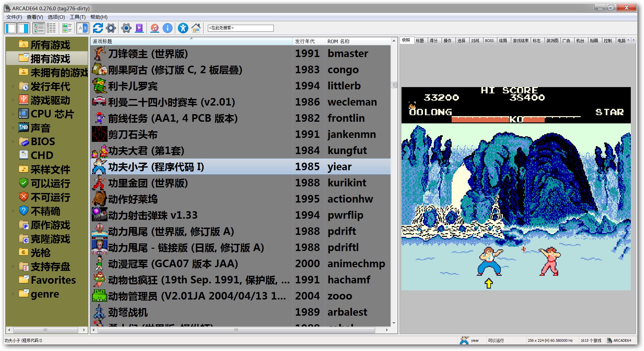This screenshot has width=644, height=351.
Task: Click the refresh game list icon
Action: click(x=98, y=28)
